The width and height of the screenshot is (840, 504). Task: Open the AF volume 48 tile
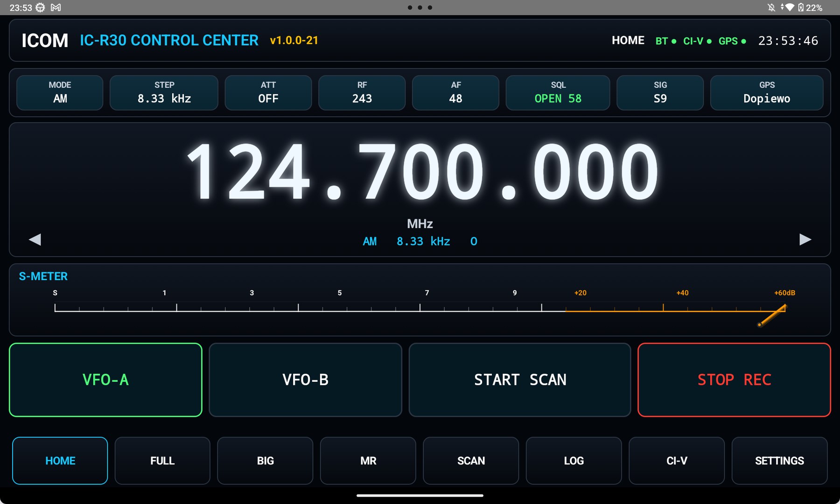coord(455,92)
